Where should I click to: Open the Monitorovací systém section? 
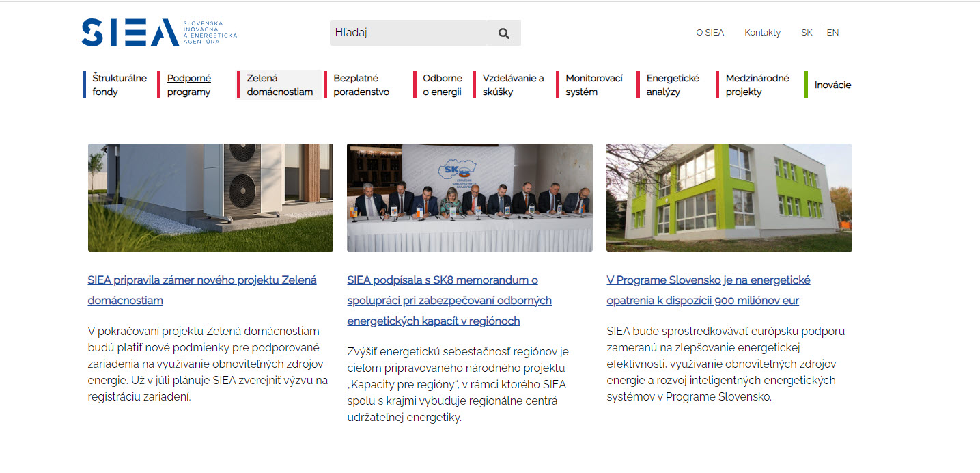coord(594,84)
